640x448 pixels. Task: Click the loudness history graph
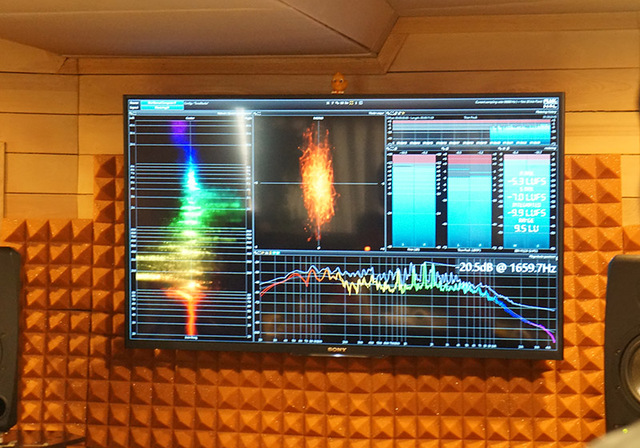(x=471, y=131)
